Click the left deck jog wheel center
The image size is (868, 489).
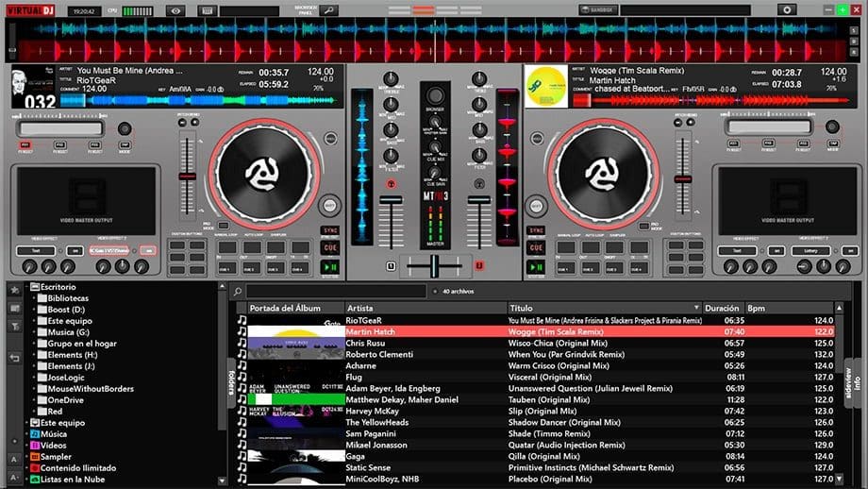pos(262,174)
